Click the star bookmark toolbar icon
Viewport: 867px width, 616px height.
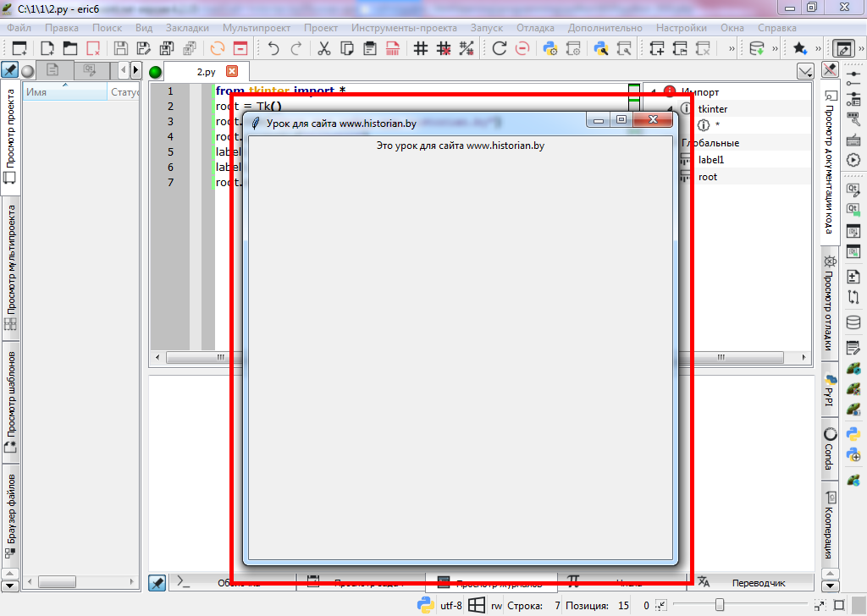click(x=799, y=48)
